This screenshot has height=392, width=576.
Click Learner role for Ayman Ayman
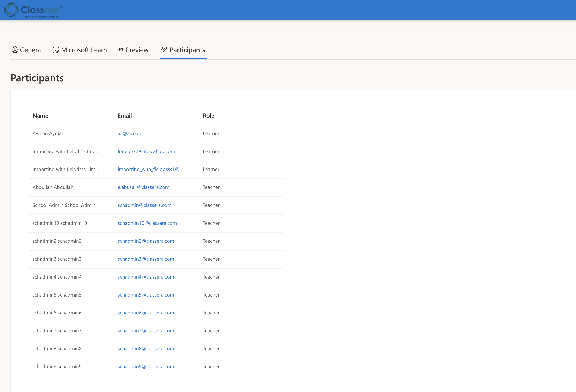point(211,133)
